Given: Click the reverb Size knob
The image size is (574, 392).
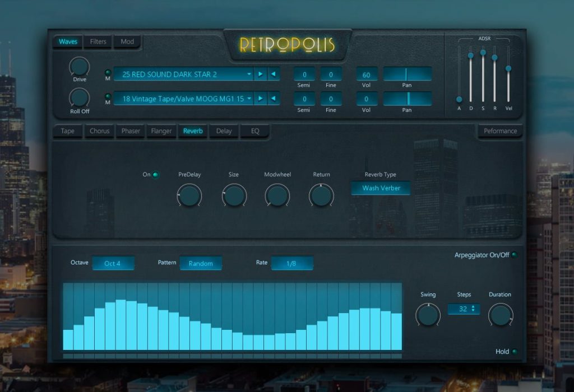Looking at the screenshot, I should coord(234,195).
